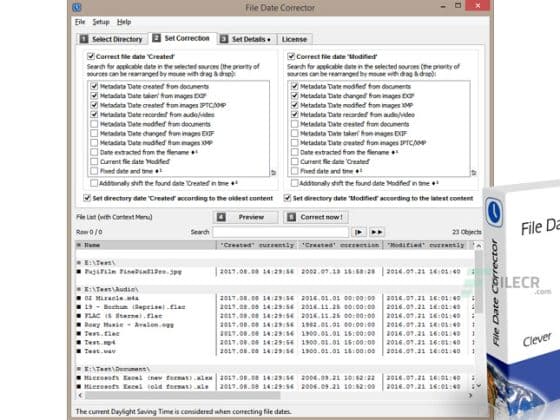Click the vertical scrollbar up arrow in file list
Image resolution: width=560 pixels, height=420 pixels.
(x=479, y=246)
